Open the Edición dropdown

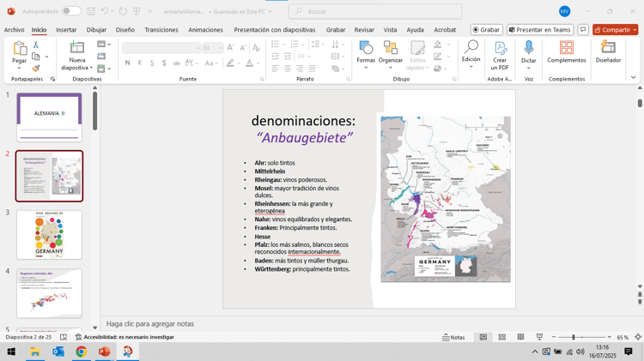coord(471,54)
